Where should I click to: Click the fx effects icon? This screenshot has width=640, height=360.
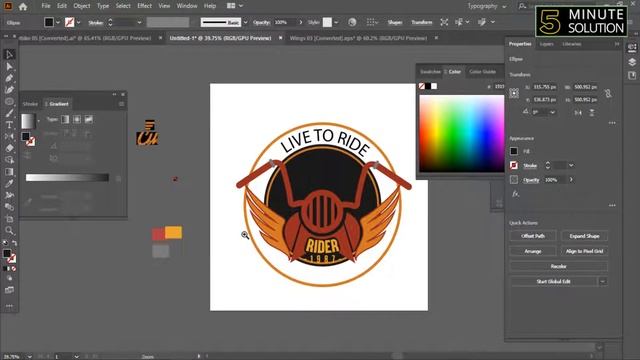pos(516,194)
